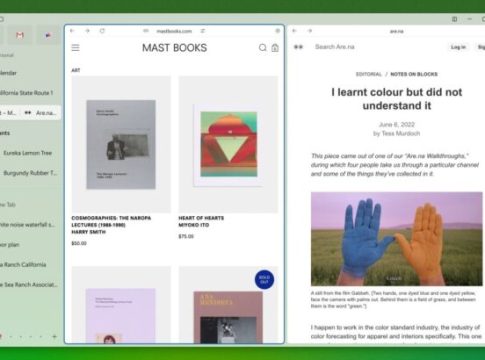This screenshot has width=485, height=360.
Task: Toggle the sidebar icon in title bar
Action: (x=454, y=19)
